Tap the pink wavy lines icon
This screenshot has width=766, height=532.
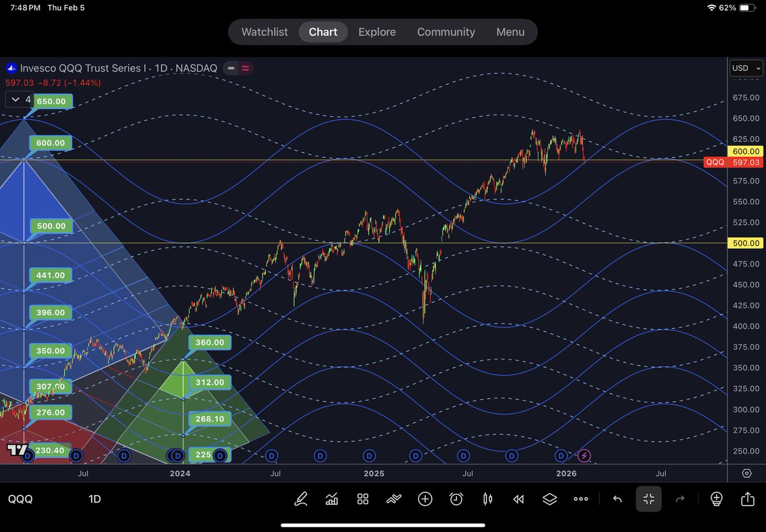tap(244, 68)
